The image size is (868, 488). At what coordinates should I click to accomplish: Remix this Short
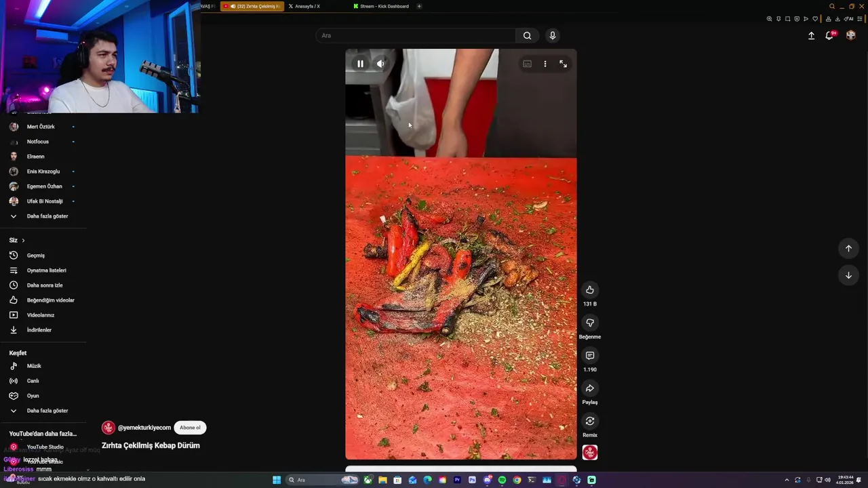[x=590, y=421]
